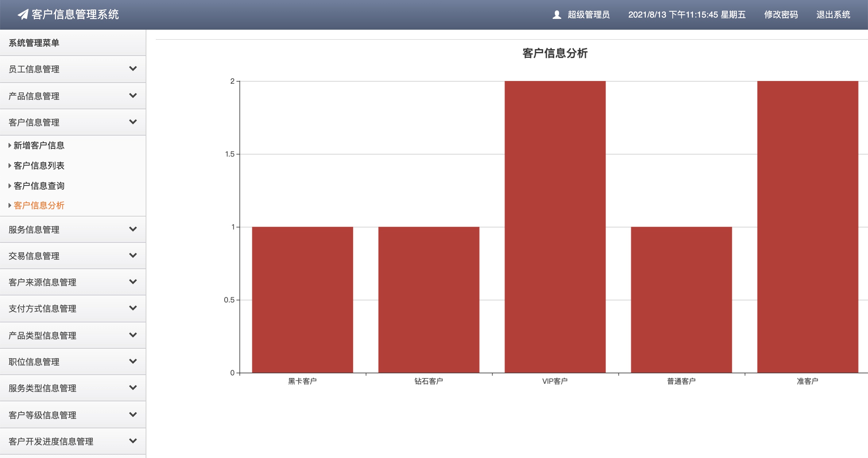Collapse 客户信息管理 with its chevron

click(133, 122)
